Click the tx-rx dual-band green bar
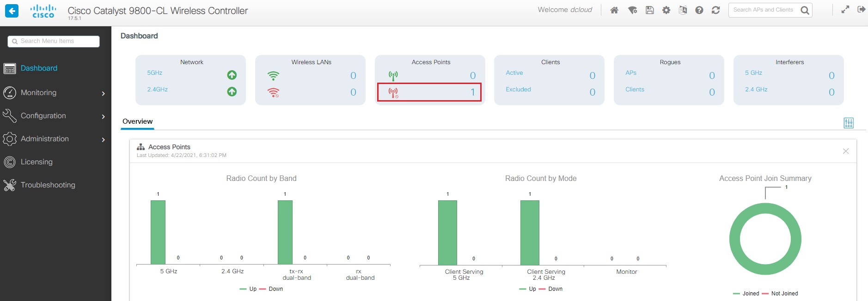Viewport: 868px width, 301px height. [x=285, y=232]
